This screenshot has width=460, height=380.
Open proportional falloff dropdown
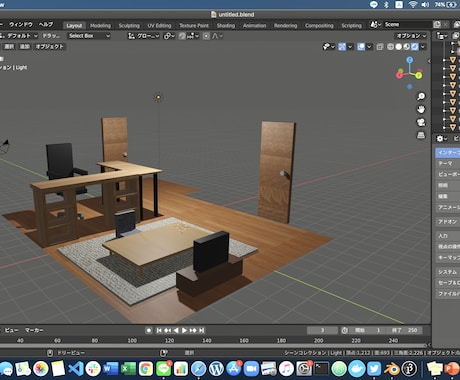(217, 36)
